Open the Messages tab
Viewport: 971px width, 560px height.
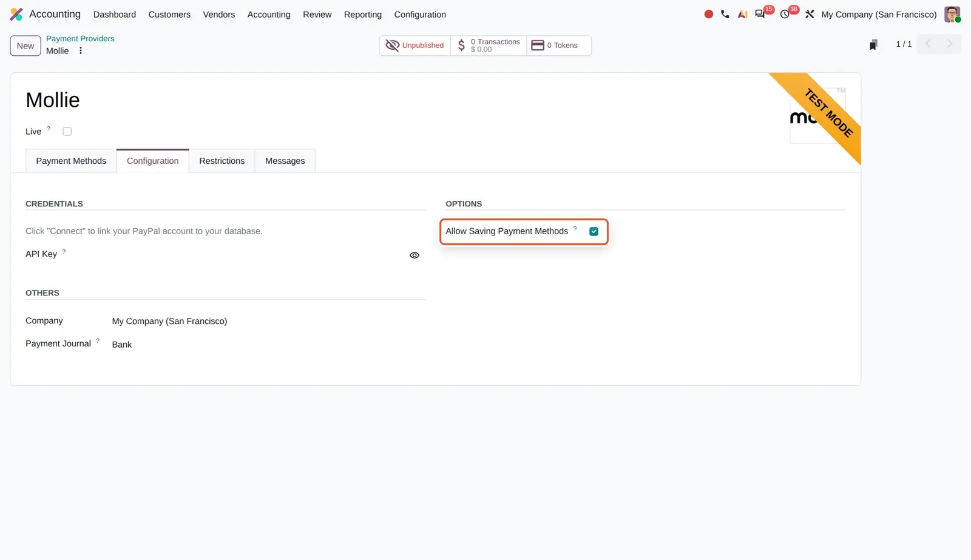click(x=285, y=161)
